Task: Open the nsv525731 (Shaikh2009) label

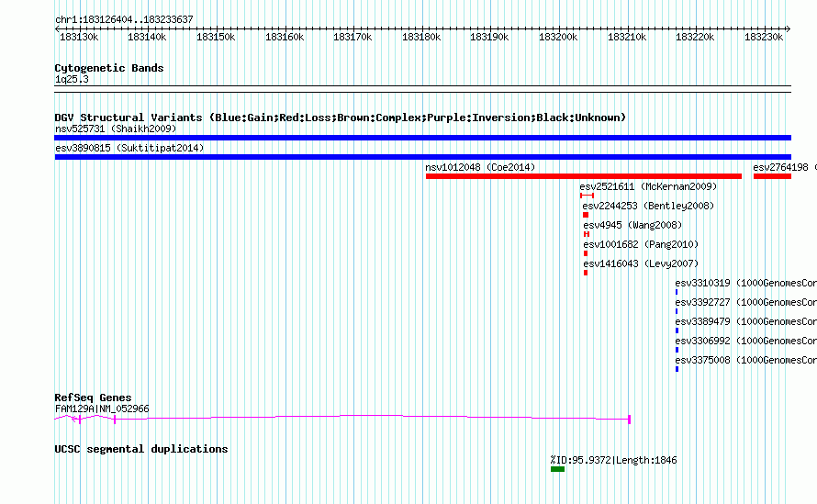Action: [x=116, y=129]
